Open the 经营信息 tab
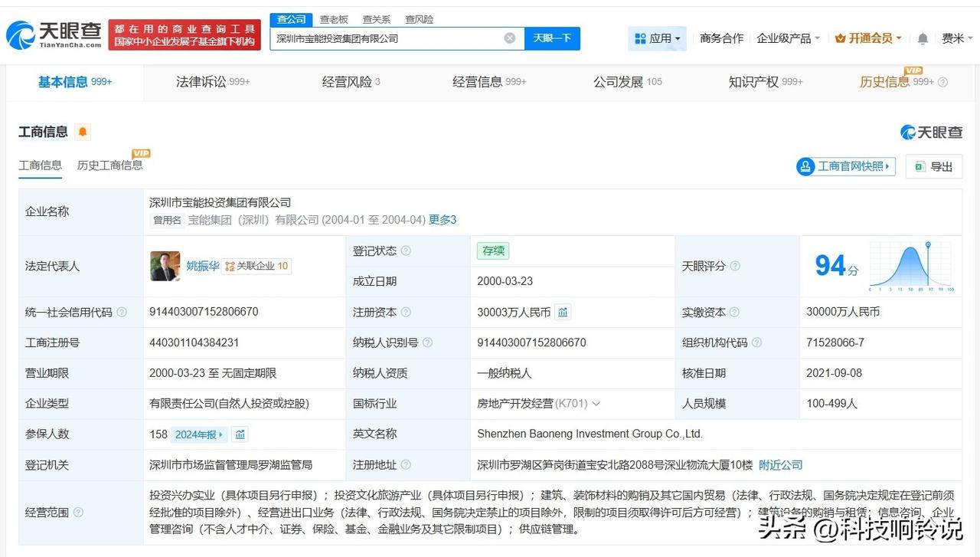This screenshot has width=980, height=557. (x=489, y=82)
